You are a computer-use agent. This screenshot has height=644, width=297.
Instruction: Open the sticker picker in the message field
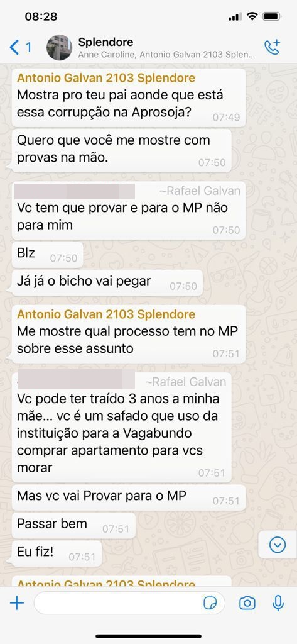tap(210, 603)
